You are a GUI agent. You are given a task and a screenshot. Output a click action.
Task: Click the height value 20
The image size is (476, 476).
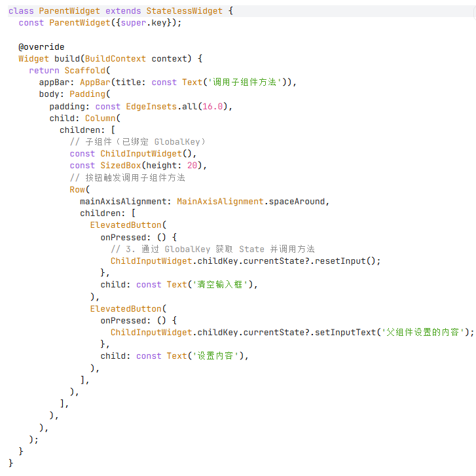pos(192,166)
